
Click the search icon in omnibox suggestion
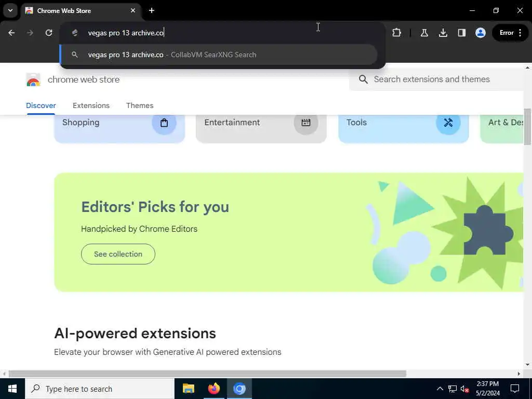[x=75, y=55]
